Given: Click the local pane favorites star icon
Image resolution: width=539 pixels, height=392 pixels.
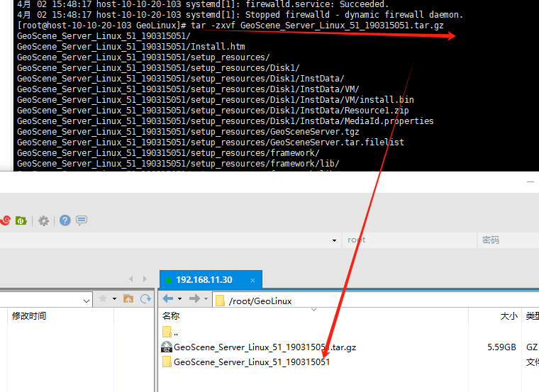Looking at the screenshot, I should 102,298.
